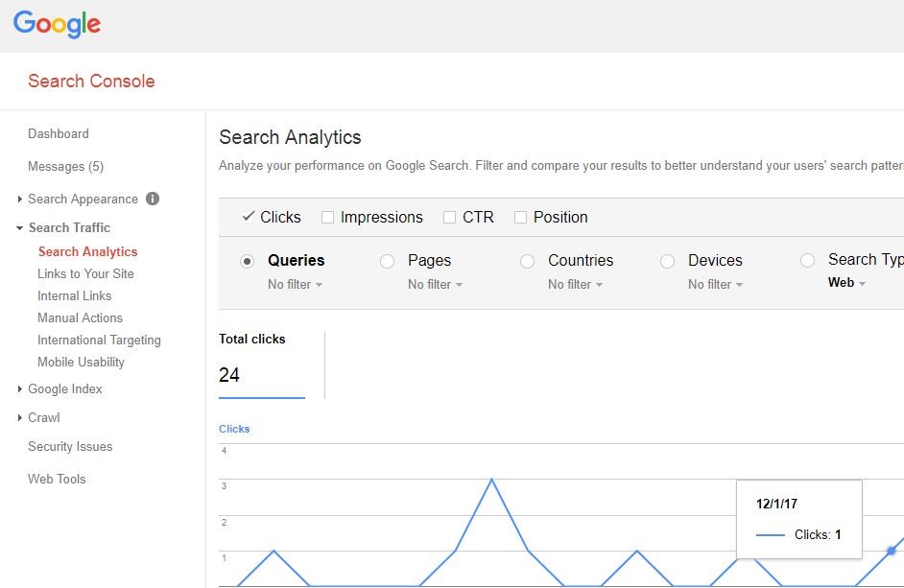Click the Search Appearance info icon
Screen dimensions: 904x588
(153, 199)
